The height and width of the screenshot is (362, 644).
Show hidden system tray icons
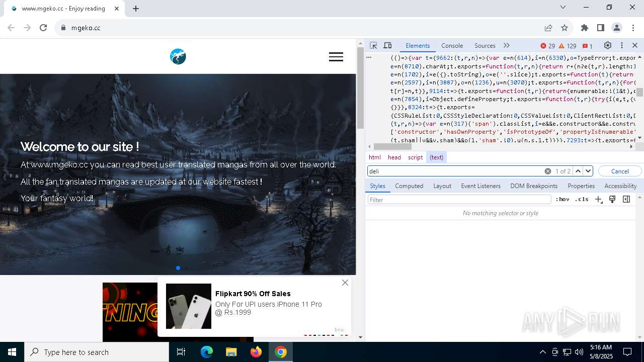[542, 352]
